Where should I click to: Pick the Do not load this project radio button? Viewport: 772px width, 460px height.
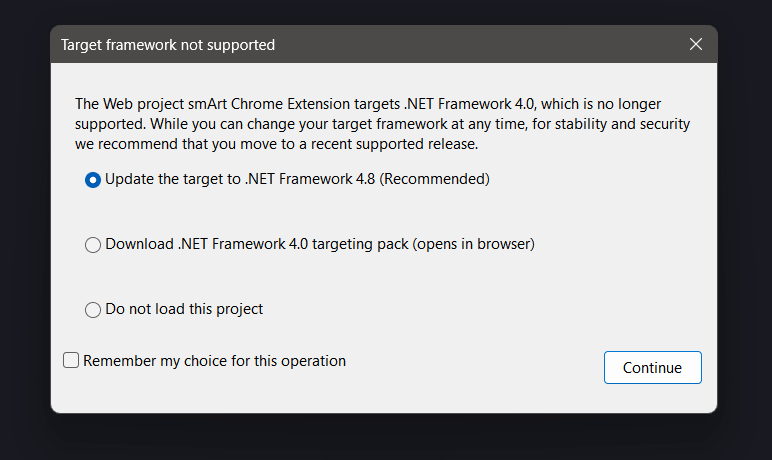coord(93,310)
